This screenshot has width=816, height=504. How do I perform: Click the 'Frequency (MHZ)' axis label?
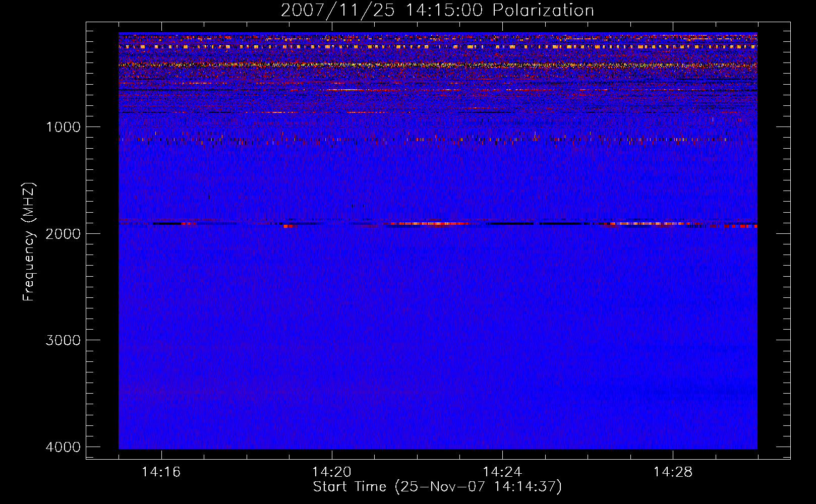click(29, 242)
